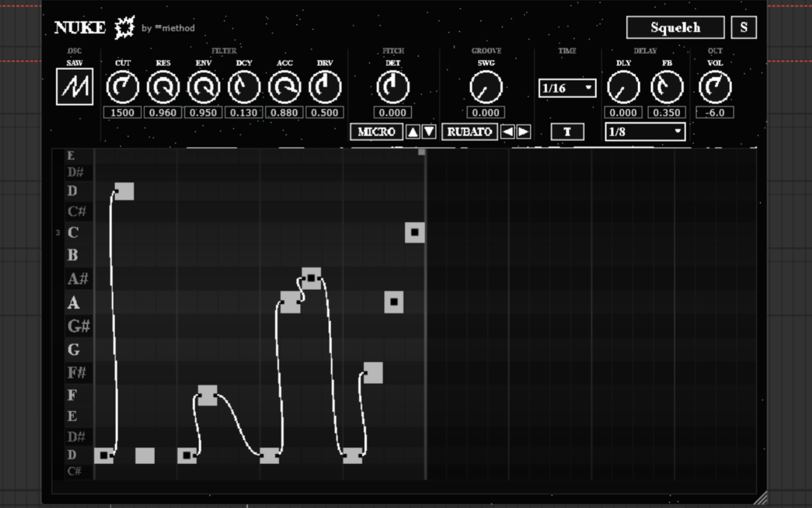Viewport: 812px width, 508px height.
Task: Nudge RUBATO right with the right arrow
Action: point(523,132)
